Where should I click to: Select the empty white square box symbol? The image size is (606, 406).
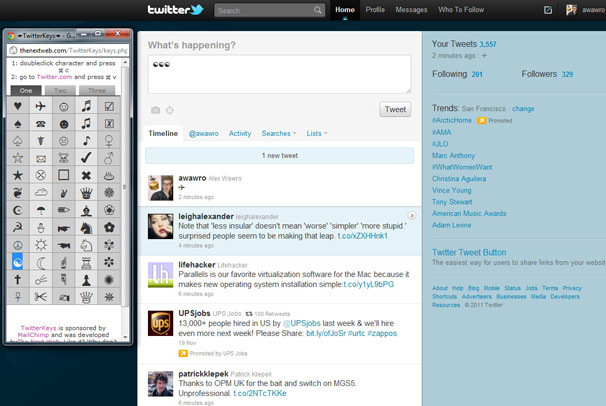point(63,175)
